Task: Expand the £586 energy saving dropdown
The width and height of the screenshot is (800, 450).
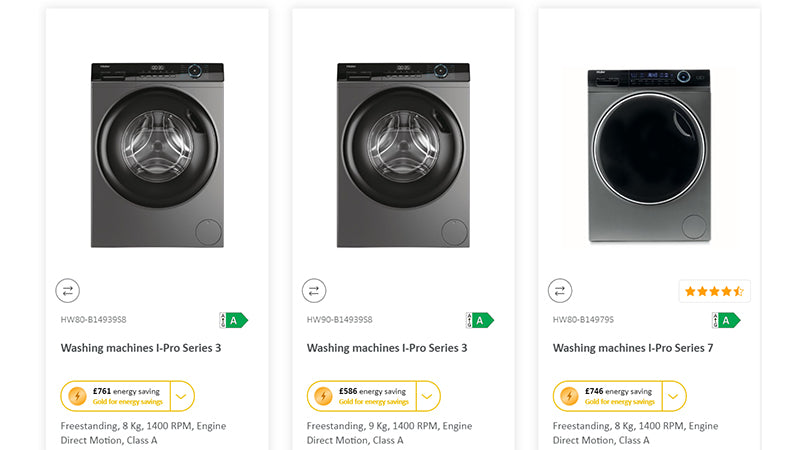Action: click(428, 396)
